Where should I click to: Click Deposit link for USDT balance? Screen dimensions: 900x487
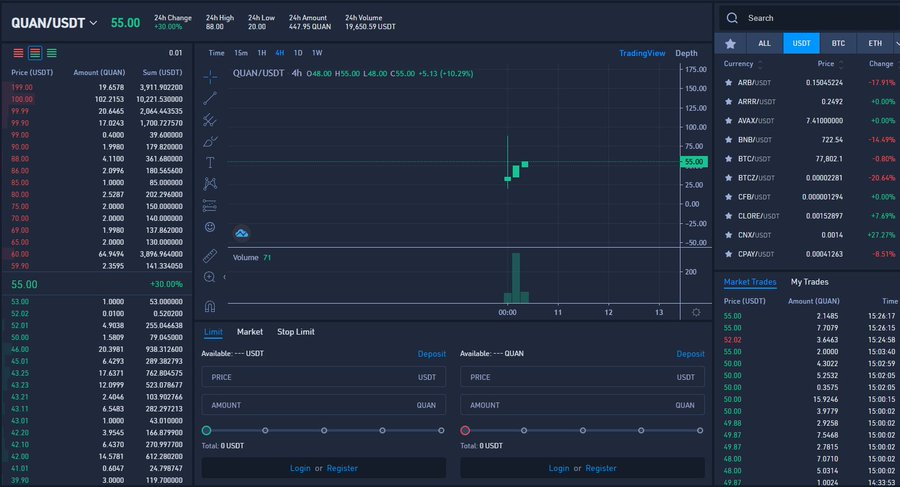pyautogui.click(x=432, y=354)
